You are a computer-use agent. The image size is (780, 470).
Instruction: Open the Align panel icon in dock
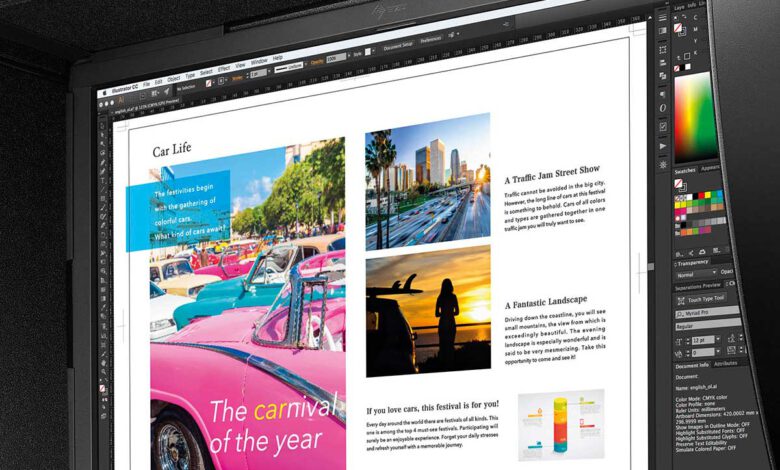coord(662,62)
